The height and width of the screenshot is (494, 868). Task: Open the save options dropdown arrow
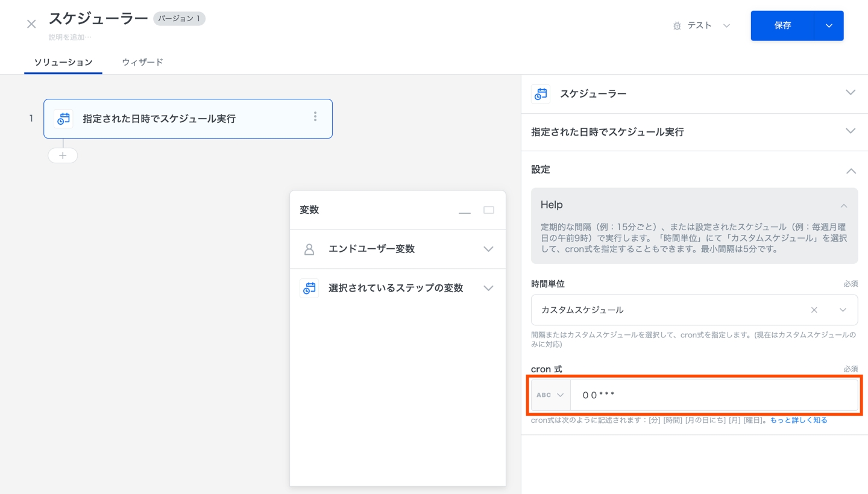(x=829, y=26)
